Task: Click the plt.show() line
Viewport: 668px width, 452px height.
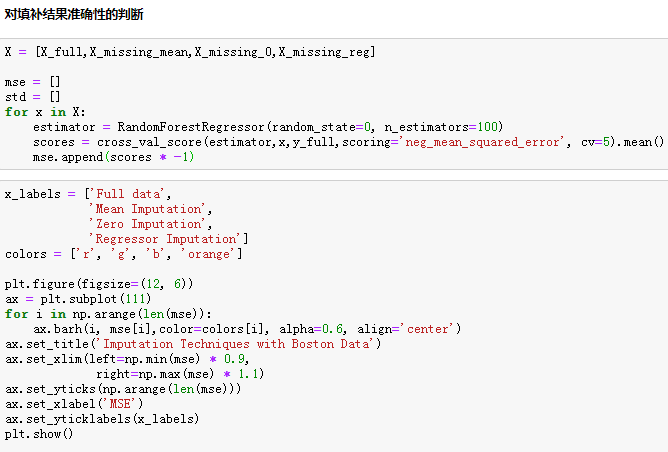Action: point(40,434)
